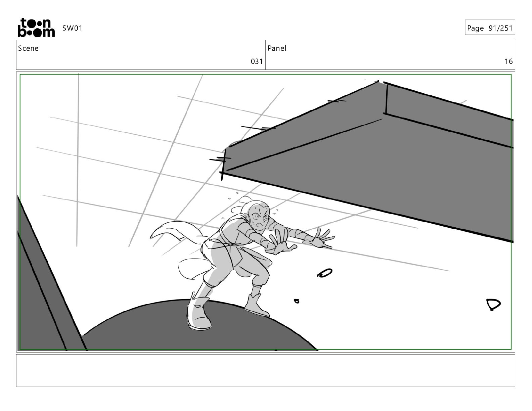Image resolution: width=532 pixels, height=411 pixels.
Task: Click the Toon Boom logo
Action: [36, 27]
